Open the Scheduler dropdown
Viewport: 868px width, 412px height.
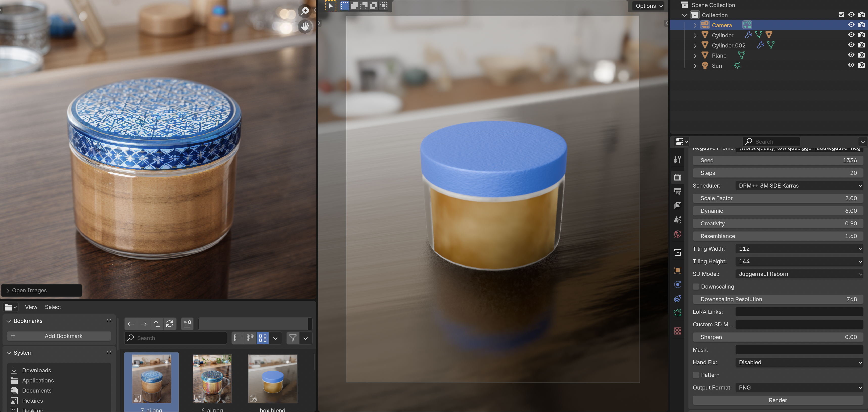[x=799, y=186]
